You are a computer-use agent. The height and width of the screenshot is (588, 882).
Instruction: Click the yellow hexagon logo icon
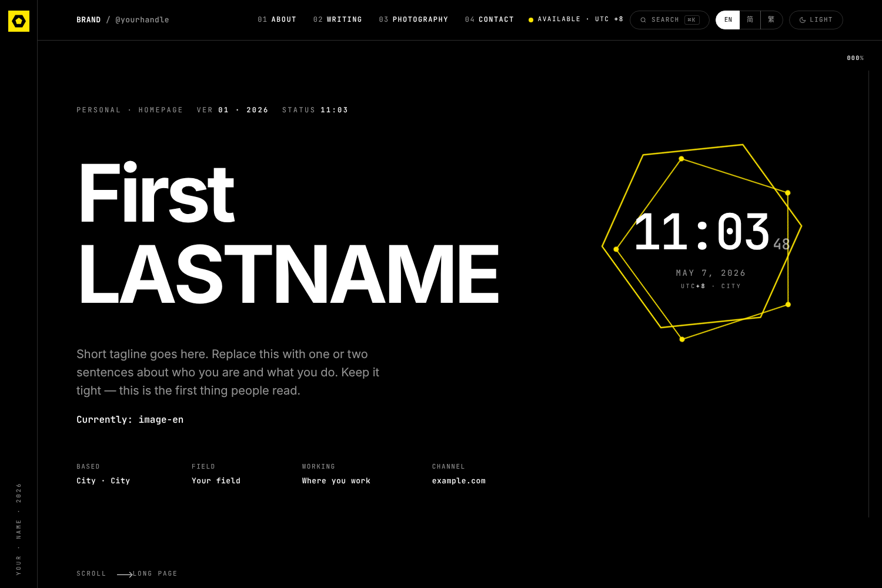[x=19, y=21]
